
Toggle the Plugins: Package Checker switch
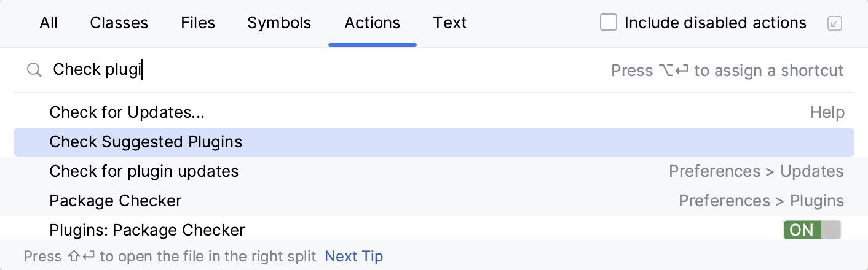(x=811, y=230)
